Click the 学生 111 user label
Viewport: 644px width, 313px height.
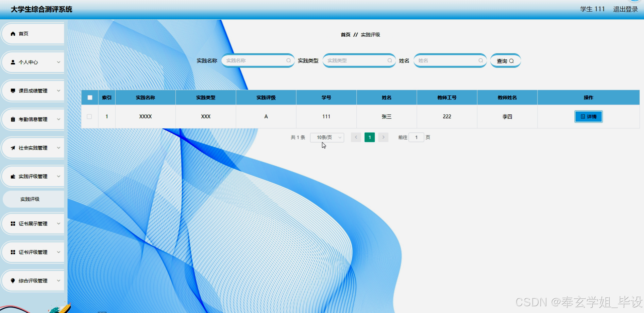point(592,9)
